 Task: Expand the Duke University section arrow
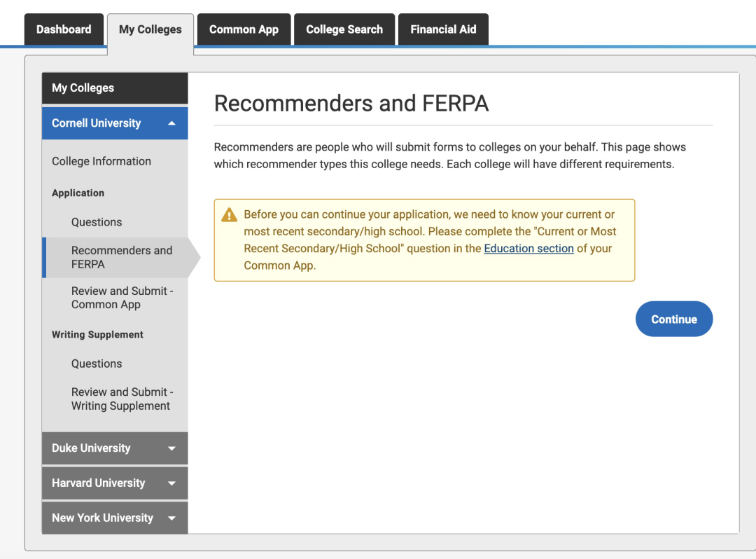point(171,448)
